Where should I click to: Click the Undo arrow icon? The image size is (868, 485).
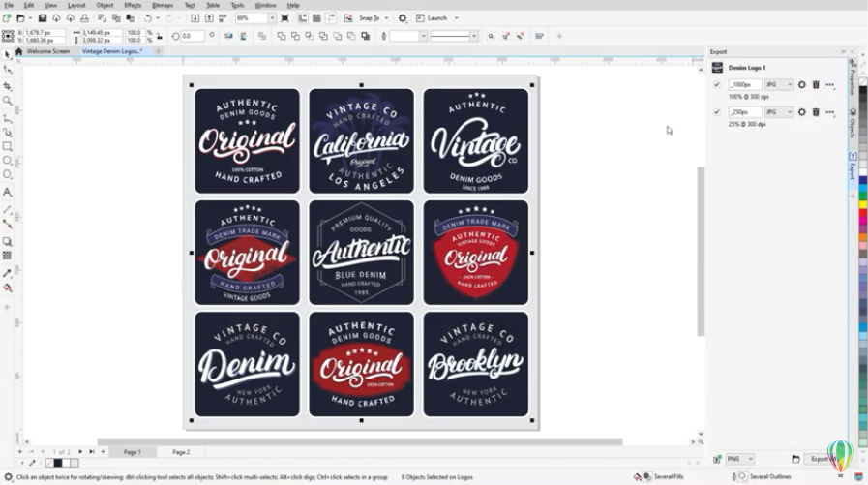pyautogui.click(x=148, y=18)
